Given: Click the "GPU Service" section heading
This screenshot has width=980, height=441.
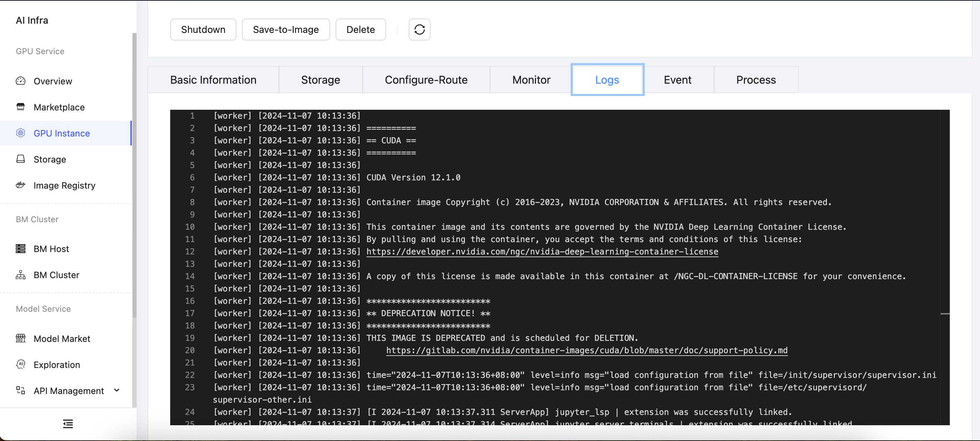Looking at the screenshot, I should coord(40,51).
